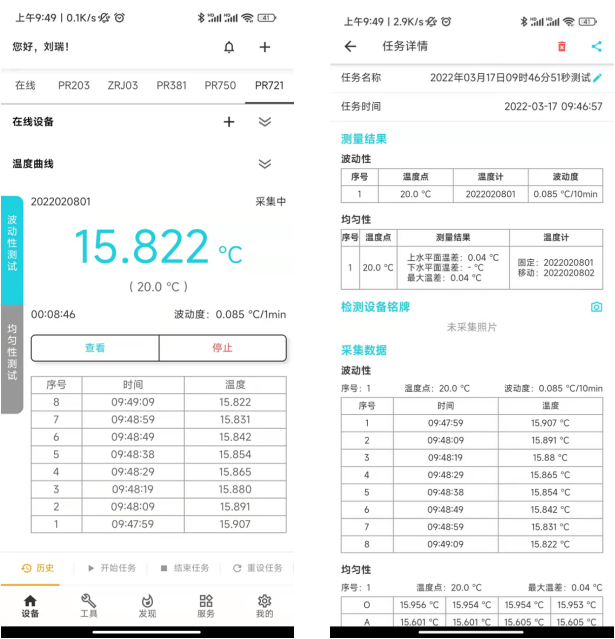This screenshot has height=639, width=615.
Task: Click row 8 time 09:49:09 left table
Action: [133, 402]
